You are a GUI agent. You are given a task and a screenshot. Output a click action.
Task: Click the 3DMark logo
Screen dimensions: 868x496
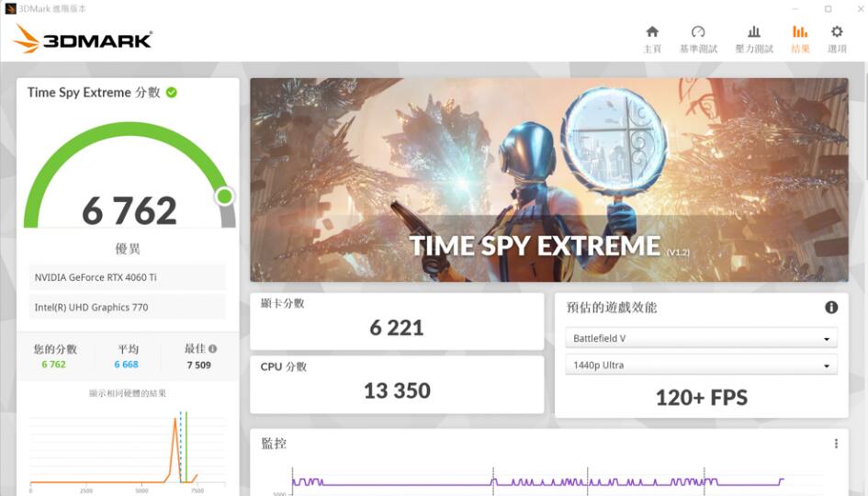[83, 39]
